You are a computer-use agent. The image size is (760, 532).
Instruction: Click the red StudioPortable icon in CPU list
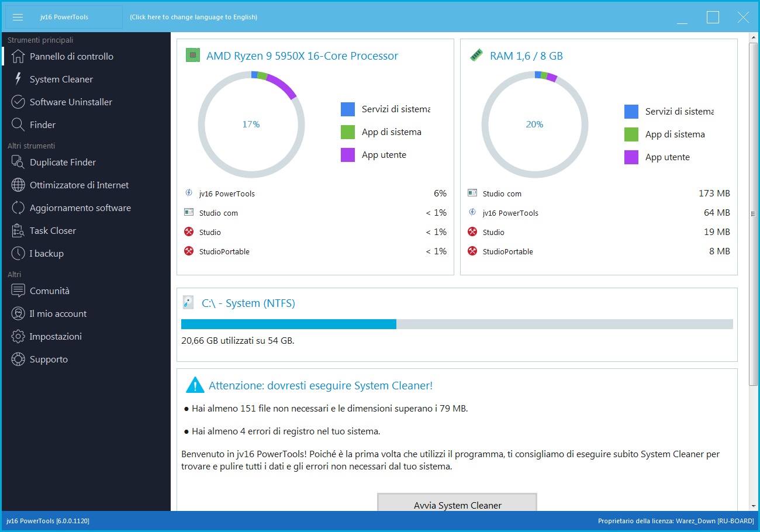189,251
